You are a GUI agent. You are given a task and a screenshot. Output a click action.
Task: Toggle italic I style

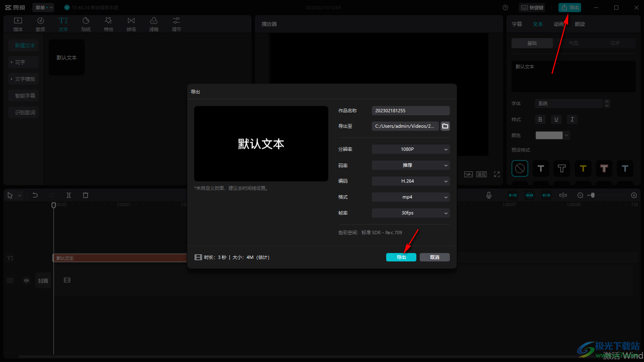572,119
